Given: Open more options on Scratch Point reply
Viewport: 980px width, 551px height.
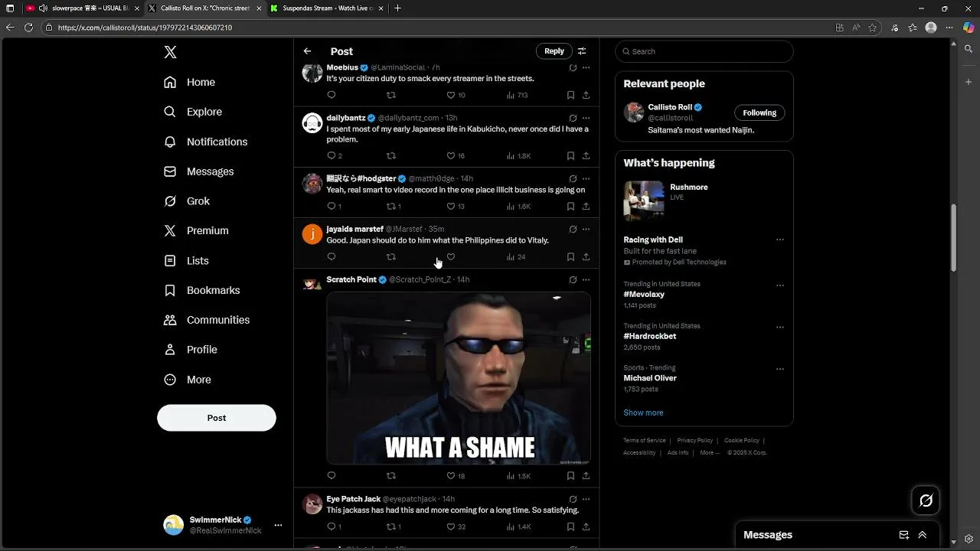Looking at the screenshot, I should [586, 279].
